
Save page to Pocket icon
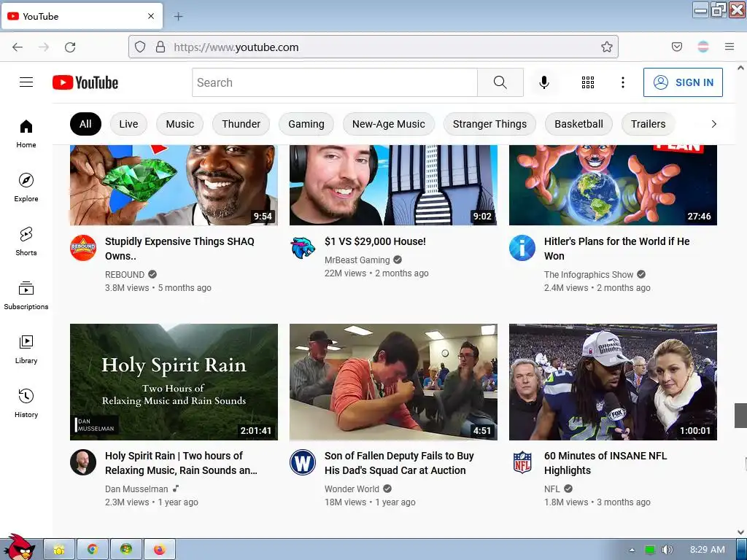click(677, 47)
